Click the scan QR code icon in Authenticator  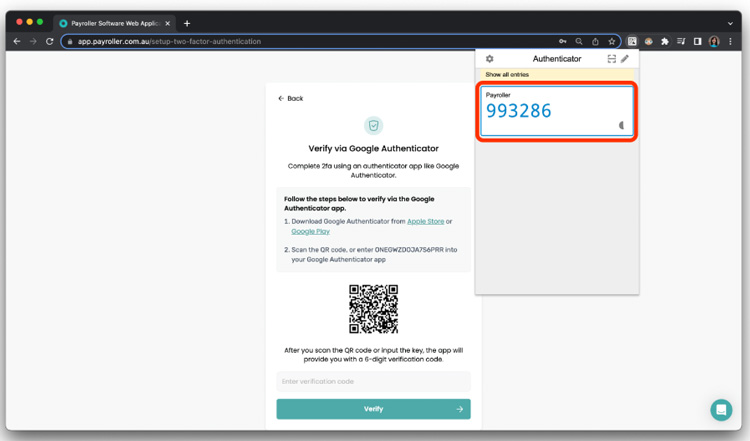coord(611,59)
